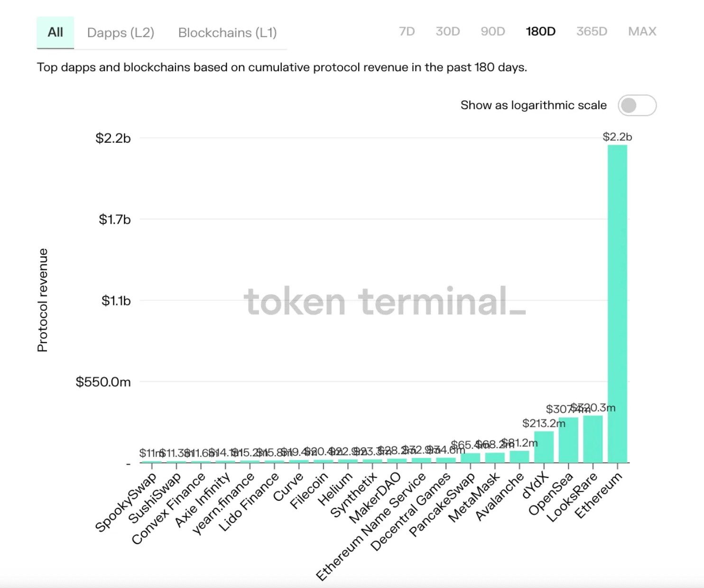
Task: Click the $1.7b y-axis tick label
Action: (115, 220)
